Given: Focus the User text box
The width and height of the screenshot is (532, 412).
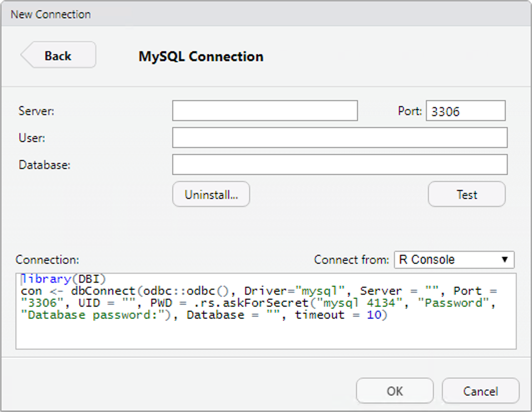Looking at the screenshot, I should click(340, 138).
